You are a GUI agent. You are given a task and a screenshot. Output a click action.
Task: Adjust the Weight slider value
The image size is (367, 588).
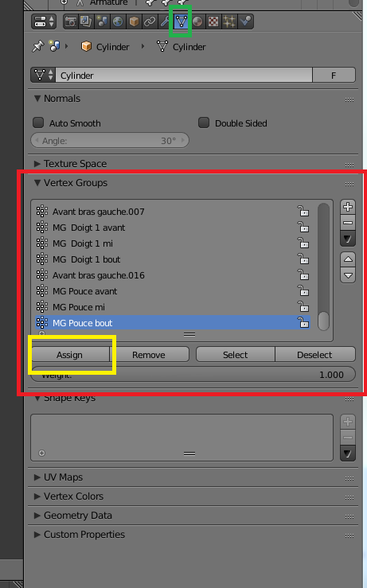pyautogui.click(x=193, y=375)
